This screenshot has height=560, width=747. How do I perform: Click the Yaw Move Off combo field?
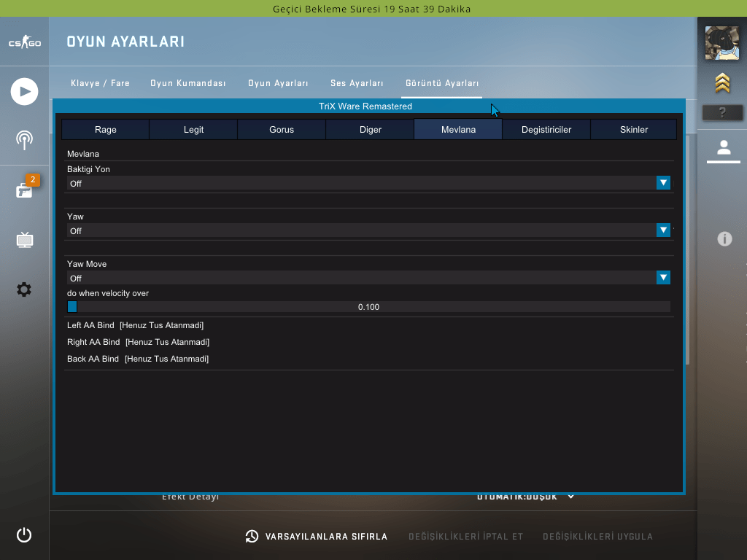click(368, 278)
